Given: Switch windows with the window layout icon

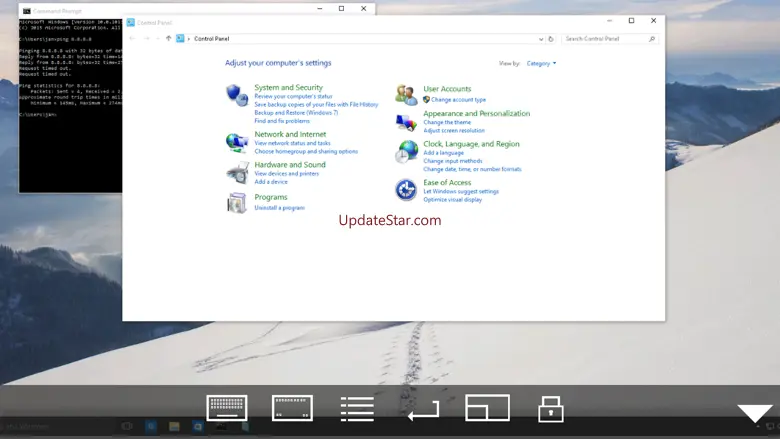Looking at the screenshot, I should coord(488,408).
